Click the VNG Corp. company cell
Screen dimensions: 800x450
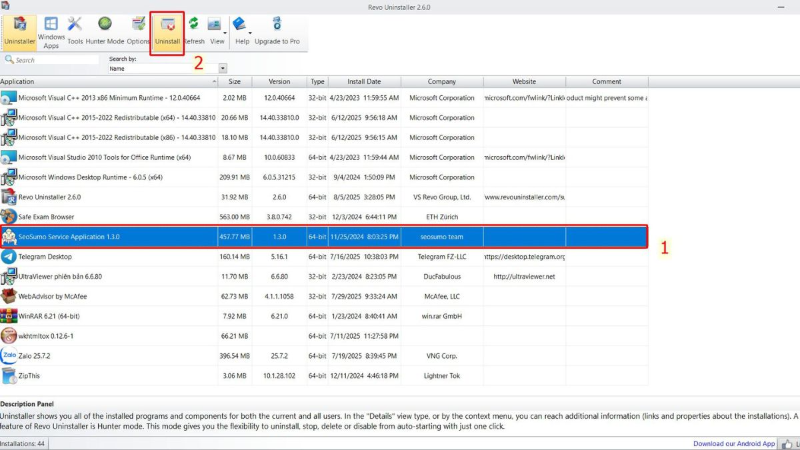click(x=442, y=356)
